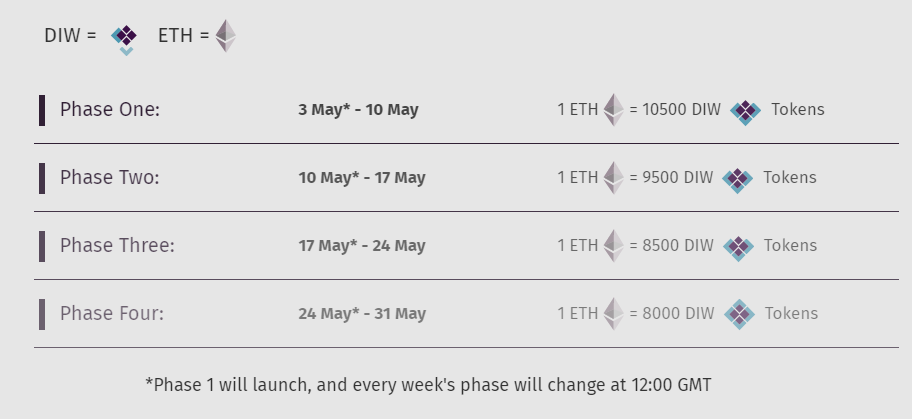Click the 3 May* - 10 May dates

pos(358,109)
